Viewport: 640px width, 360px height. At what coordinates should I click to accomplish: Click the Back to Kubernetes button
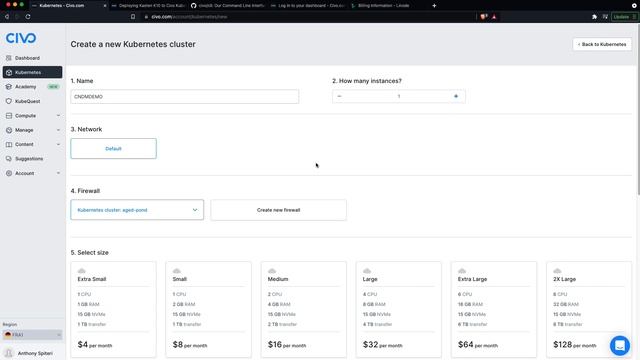pos(602,44)
